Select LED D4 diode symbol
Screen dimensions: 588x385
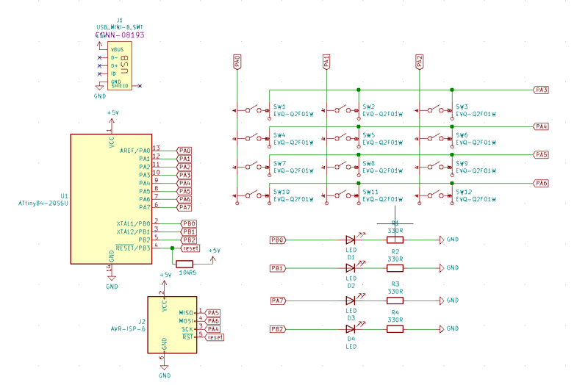click(351, 328)
